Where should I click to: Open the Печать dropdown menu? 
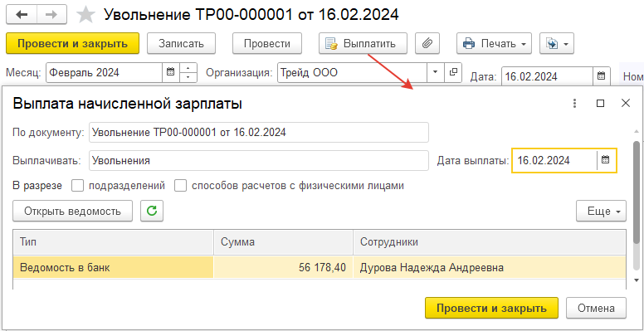click(494, 43)
